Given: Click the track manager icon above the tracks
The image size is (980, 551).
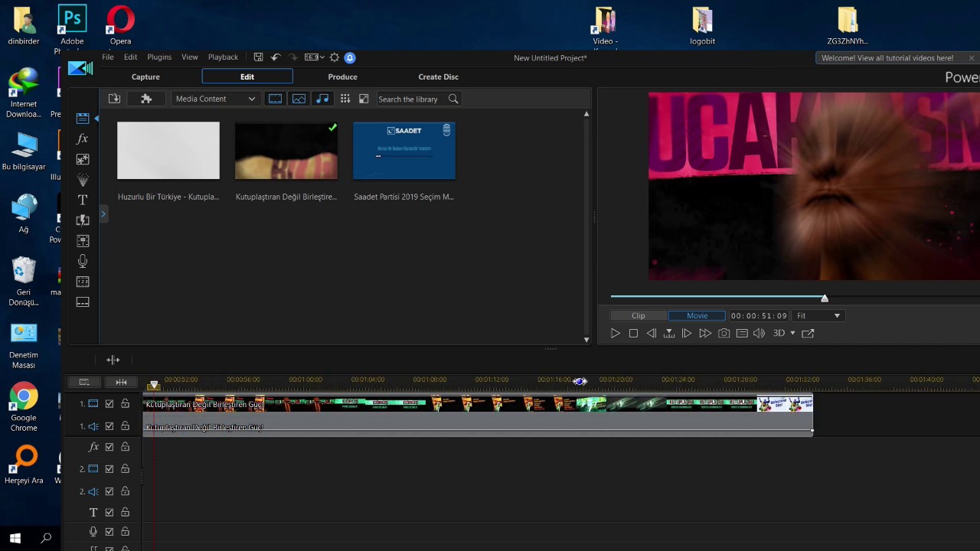Looking at the screenshot, I should coord(84,382).
